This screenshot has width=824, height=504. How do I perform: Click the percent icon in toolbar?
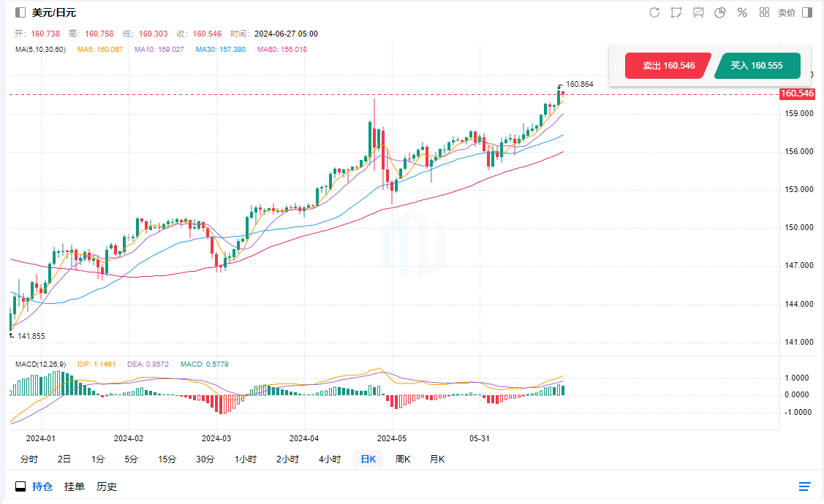[x=741, y=12]
